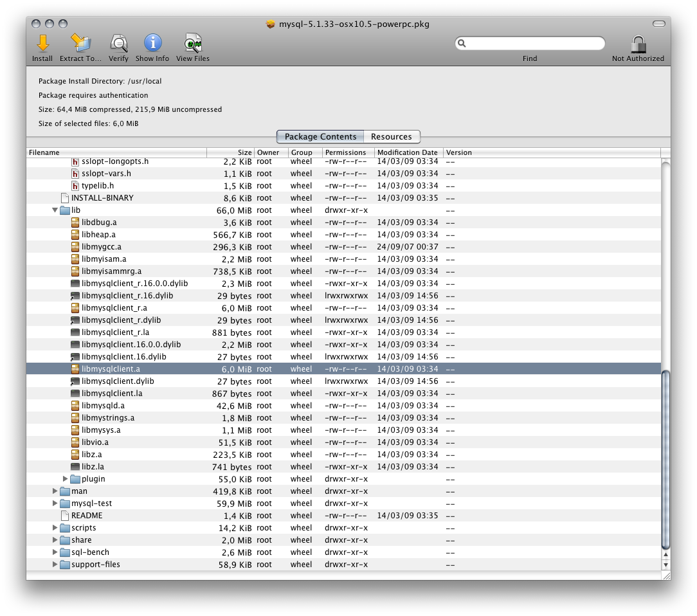Image resolution: width=697 pixels, height=616 pixels.
Task: Click the libmysqlclient_r.16.dylib symlink icon
Action: pyautogui.click(x=75, y=296)
